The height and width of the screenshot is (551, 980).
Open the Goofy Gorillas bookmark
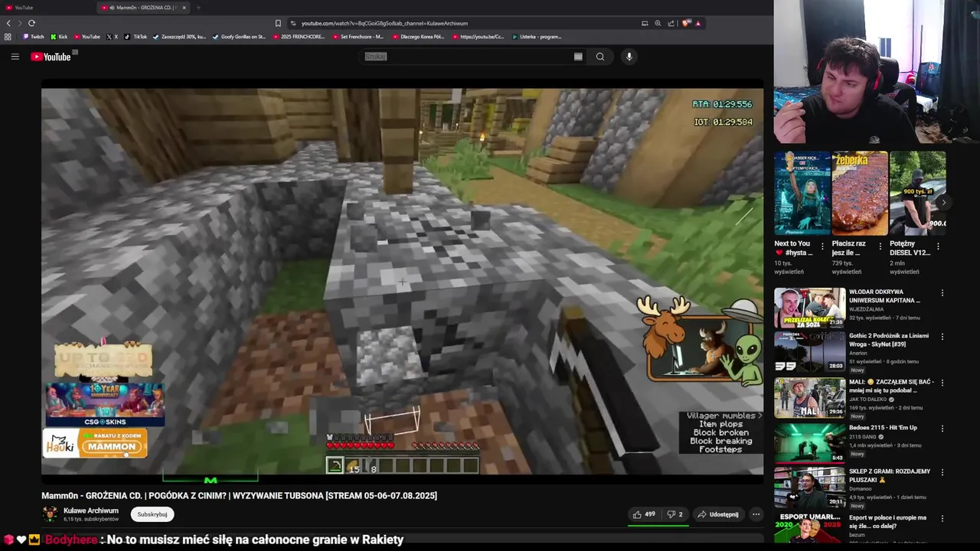[240, 37]
